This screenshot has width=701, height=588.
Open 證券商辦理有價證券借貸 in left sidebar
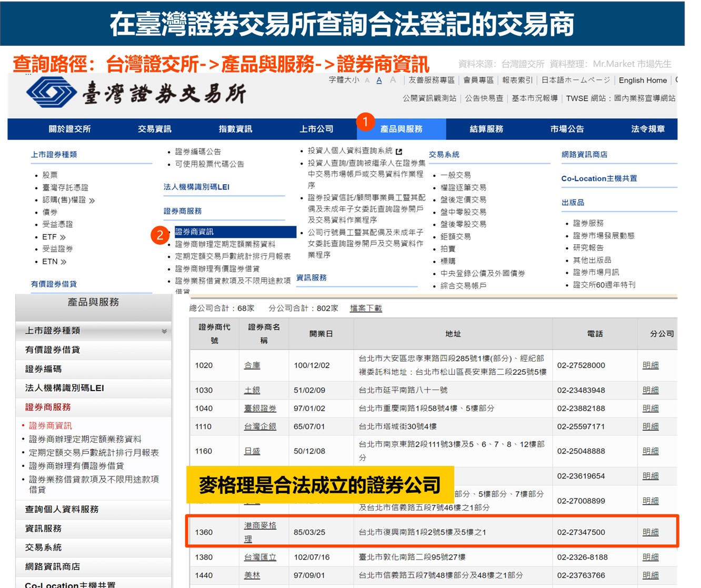(x=76, y=466)
